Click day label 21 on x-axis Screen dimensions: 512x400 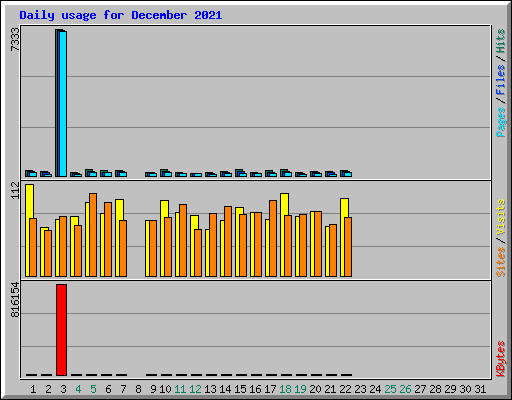tap(330, 389)
